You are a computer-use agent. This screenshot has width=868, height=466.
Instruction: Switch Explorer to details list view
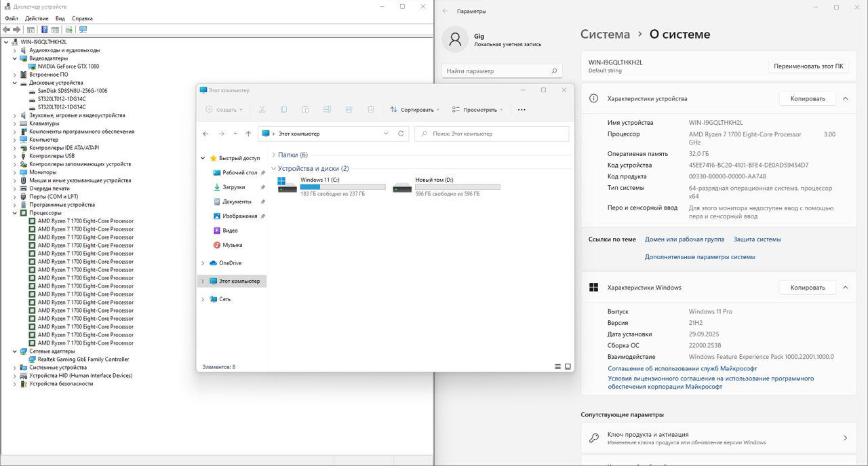(x=558, y=366)
